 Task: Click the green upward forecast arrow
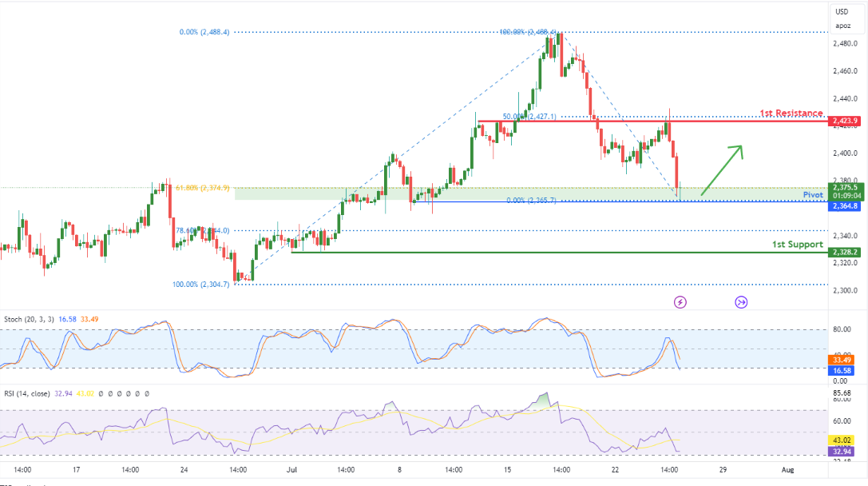coord(722,170)
